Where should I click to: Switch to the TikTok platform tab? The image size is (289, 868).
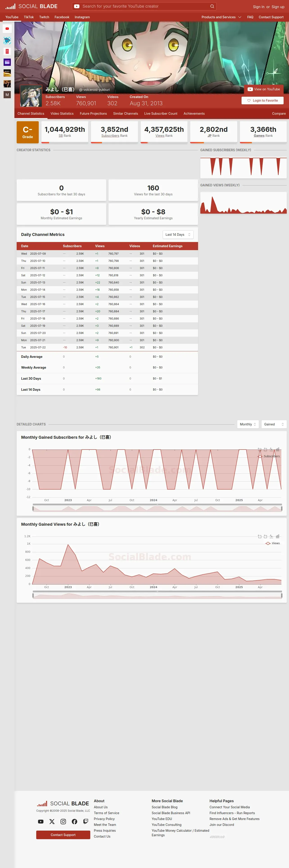[x=29, y=17]
